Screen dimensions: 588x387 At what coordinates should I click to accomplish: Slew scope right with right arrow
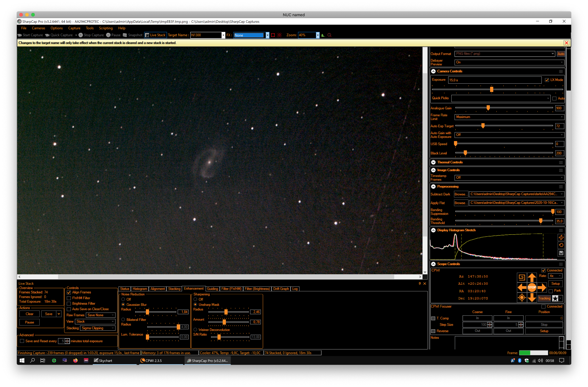point(542,287)
